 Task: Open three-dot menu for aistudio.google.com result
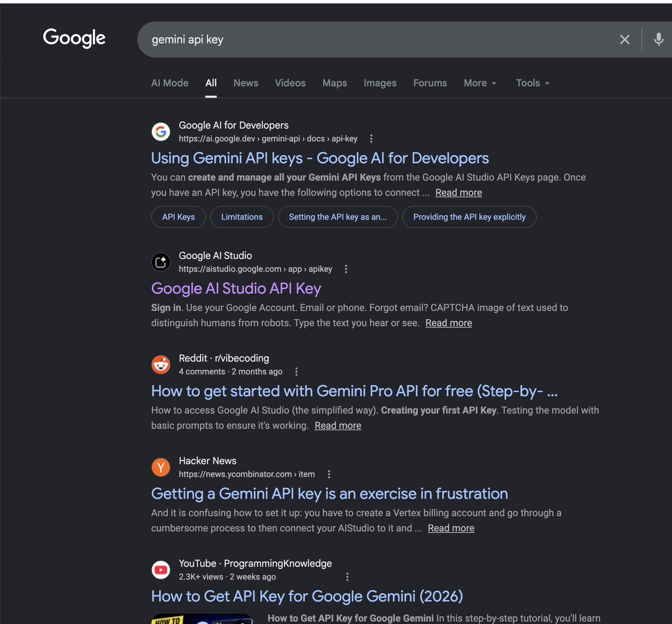(x=346, y=269)
